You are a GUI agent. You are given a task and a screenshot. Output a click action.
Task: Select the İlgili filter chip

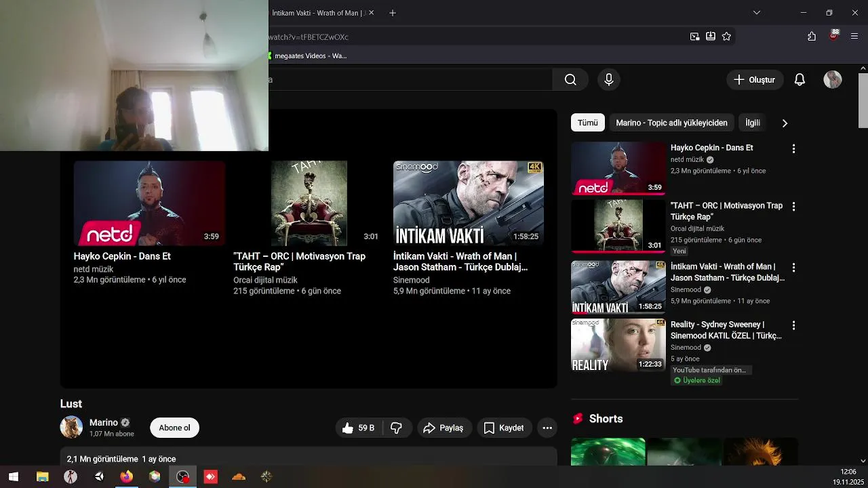click(753, 123)
